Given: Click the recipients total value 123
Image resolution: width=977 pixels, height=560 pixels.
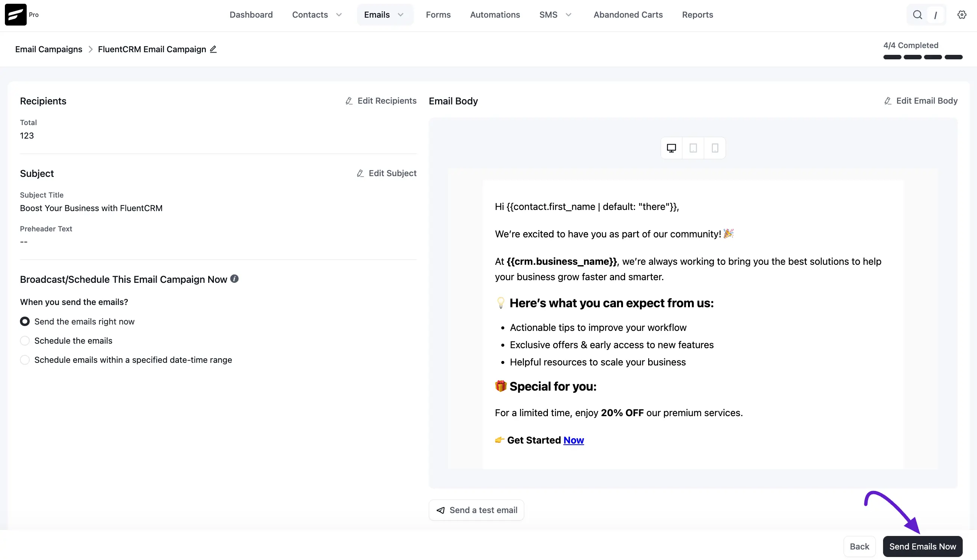Looking at the screenshot, I should (x=27, y=136).
